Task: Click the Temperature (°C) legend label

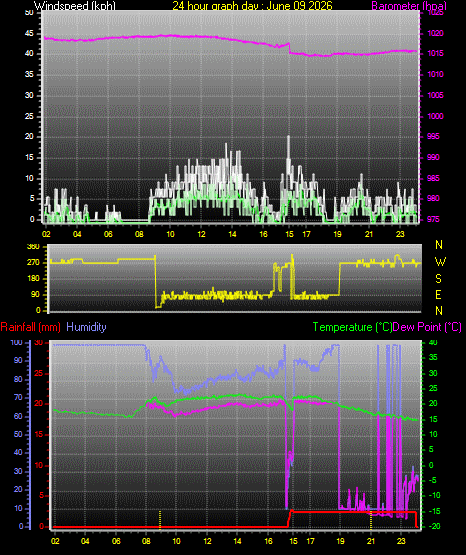Action: 352,327
